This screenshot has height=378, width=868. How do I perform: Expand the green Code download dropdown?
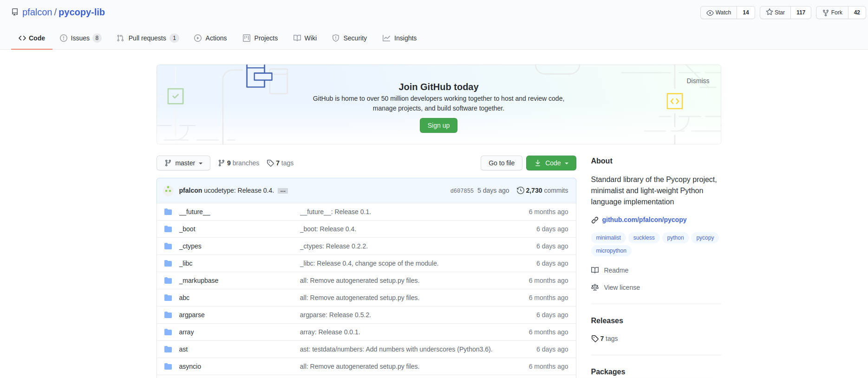point(551,163)
